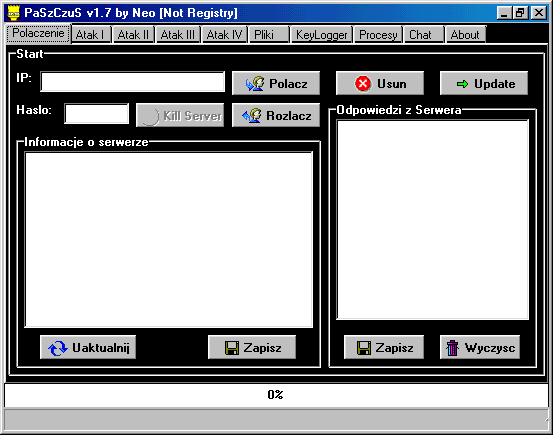Save server info with left Zapisz button

pyautogui.click(x=252, y=347)
